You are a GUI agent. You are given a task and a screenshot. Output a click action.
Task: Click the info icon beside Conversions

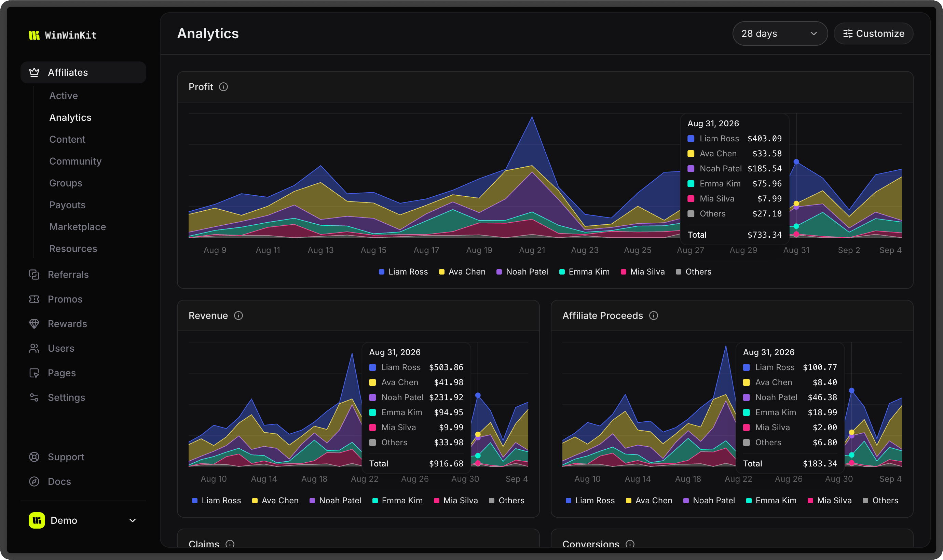630,544
